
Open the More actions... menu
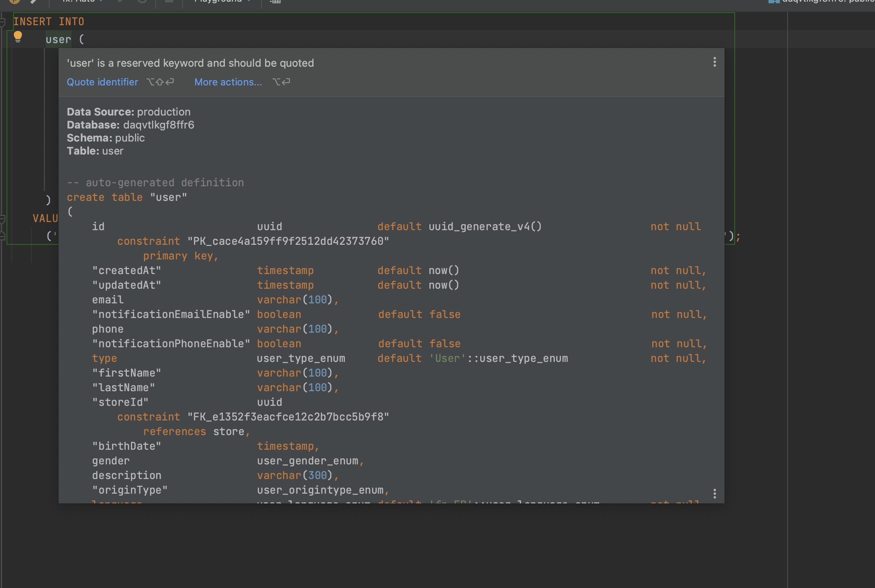click(228, 82)
